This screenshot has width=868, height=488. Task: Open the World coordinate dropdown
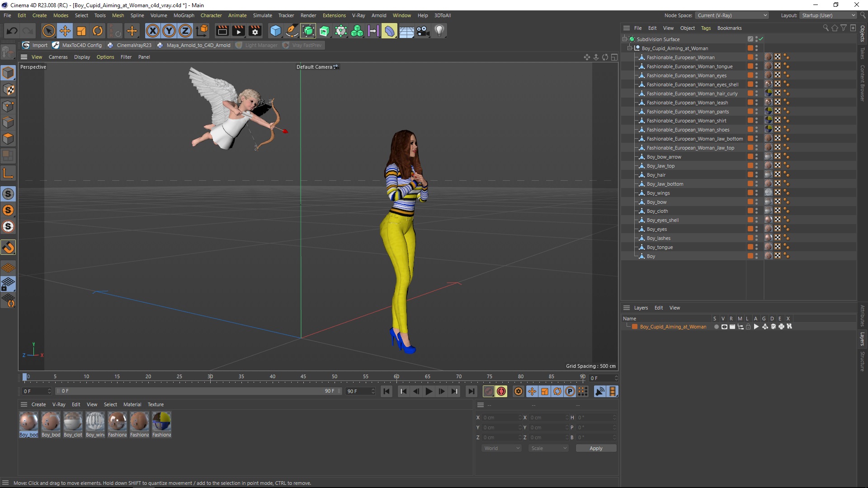click(502, 448)
